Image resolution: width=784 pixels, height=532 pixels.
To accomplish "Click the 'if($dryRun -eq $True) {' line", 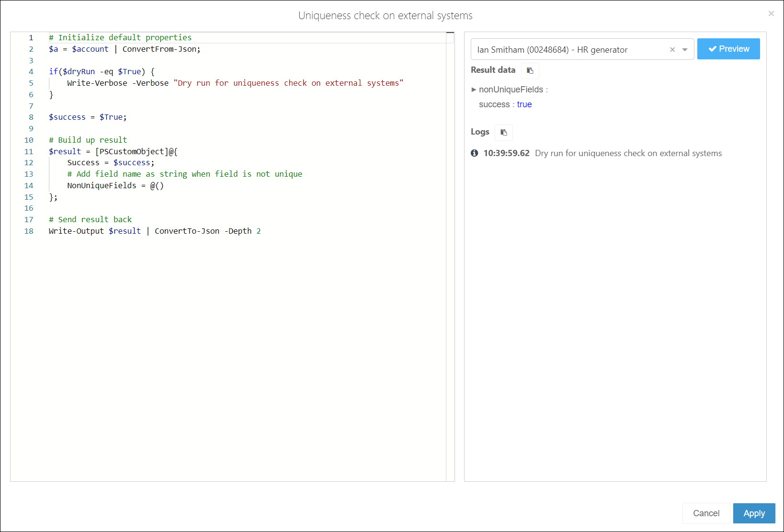I will [102, 71].
